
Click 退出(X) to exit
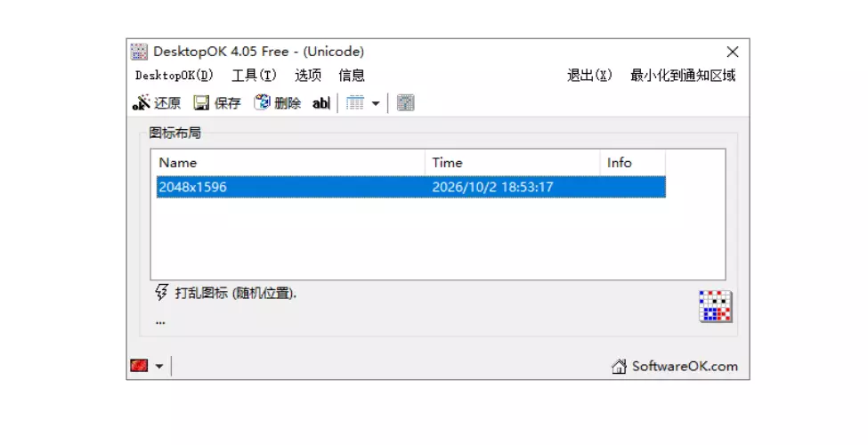pos(589,76)
